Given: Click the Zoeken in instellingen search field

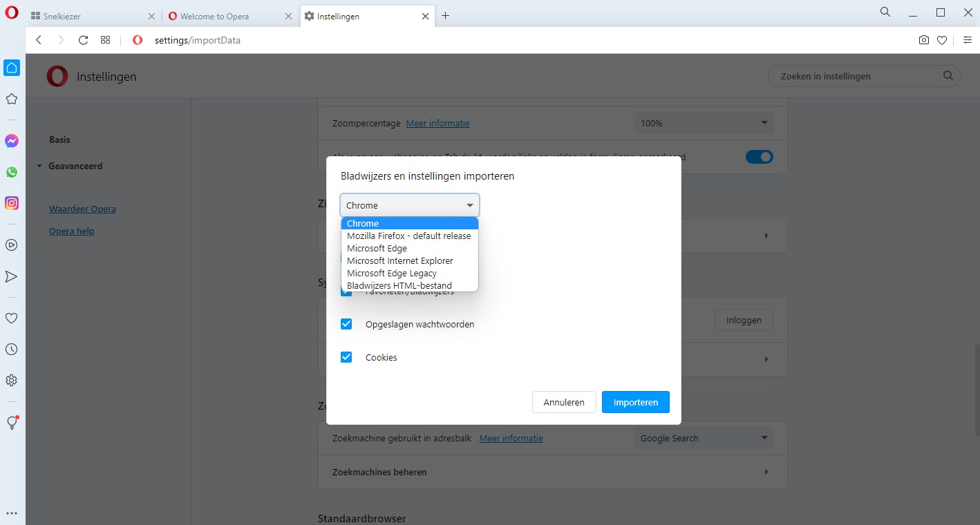Looking at the screenshot, I should pos(865,76).
